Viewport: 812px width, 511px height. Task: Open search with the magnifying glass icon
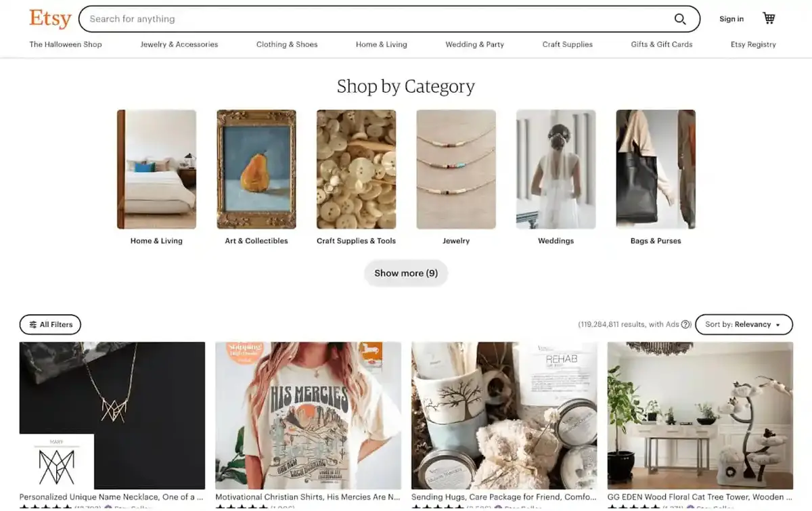(x=680, y=18)
